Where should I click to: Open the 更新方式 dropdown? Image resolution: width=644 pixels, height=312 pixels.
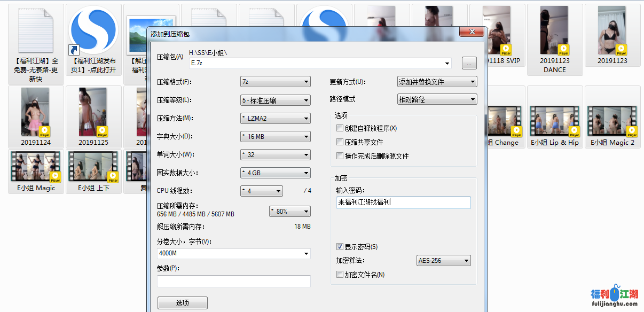point(437,82)
